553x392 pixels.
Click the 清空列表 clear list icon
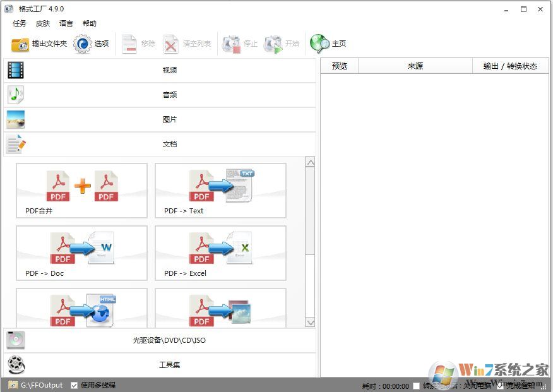click(x=170, y=44)
